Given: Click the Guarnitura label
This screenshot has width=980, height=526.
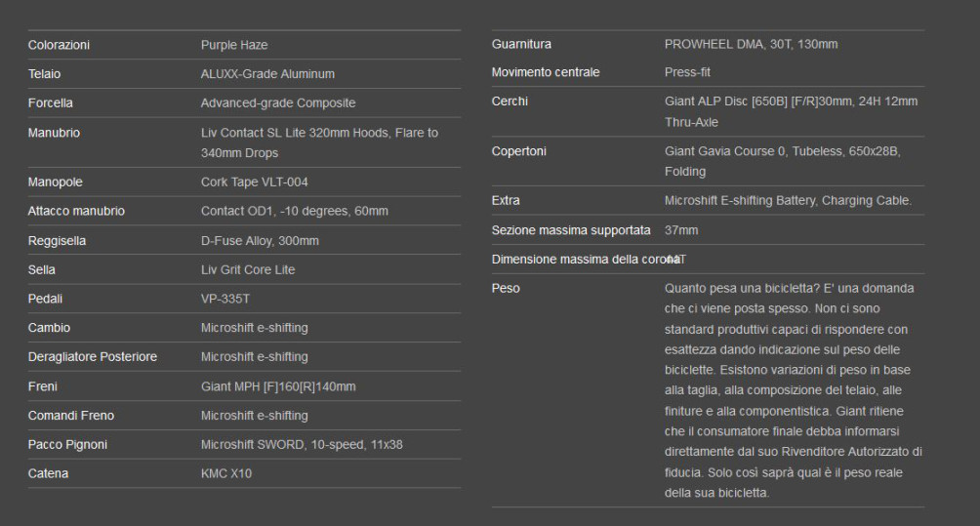Looking at the screenshot, I should coord(522,44).
